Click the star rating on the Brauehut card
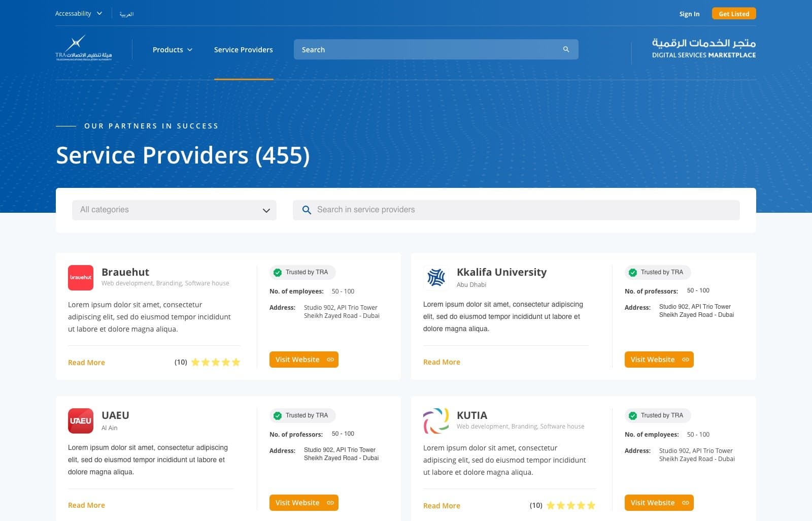 point(216,362)
